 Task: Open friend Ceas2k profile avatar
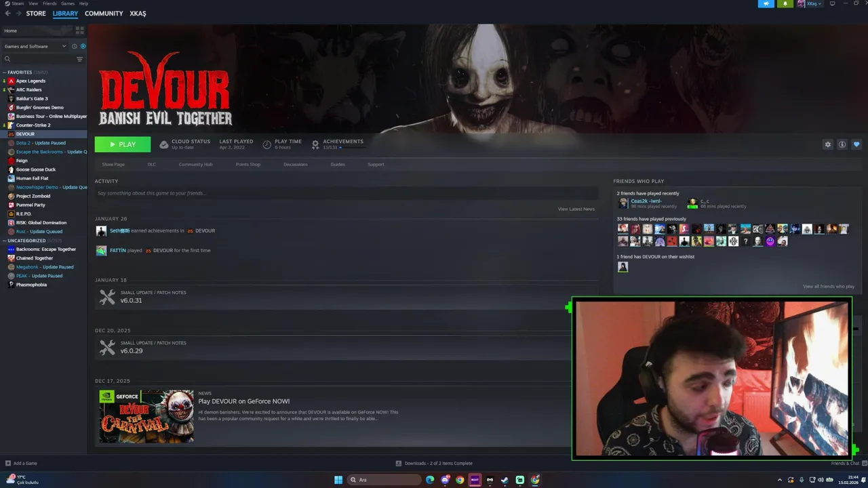click(x=623, y=203)
